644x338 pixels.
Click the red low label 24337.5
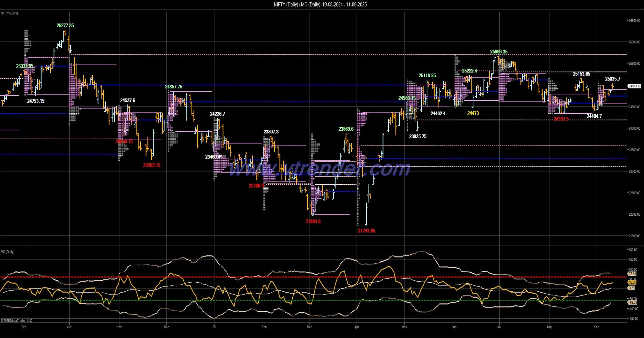(x=561, y=119)
